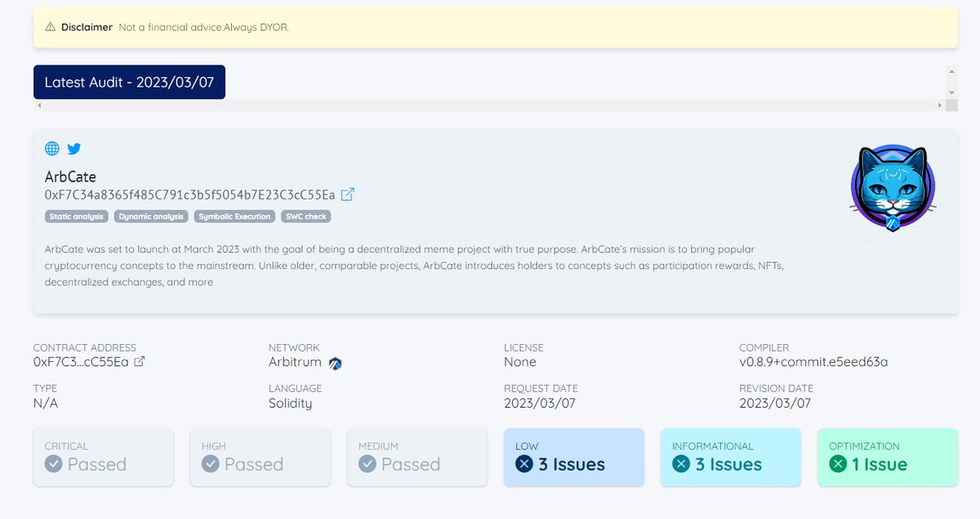980x519 pixels.
Task: Click the REQUEST DATE label
Action: (x=541, y=388)
